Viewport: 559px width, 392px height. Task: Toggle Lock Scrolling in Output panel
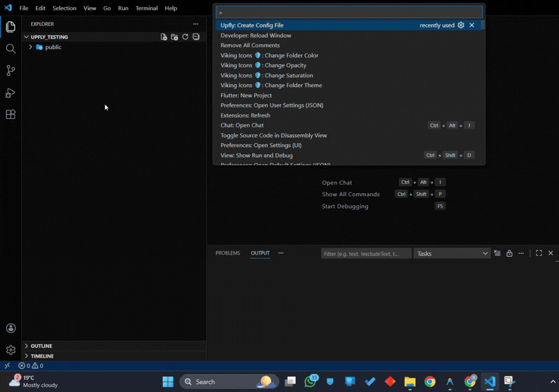click(x=509, y=253)
